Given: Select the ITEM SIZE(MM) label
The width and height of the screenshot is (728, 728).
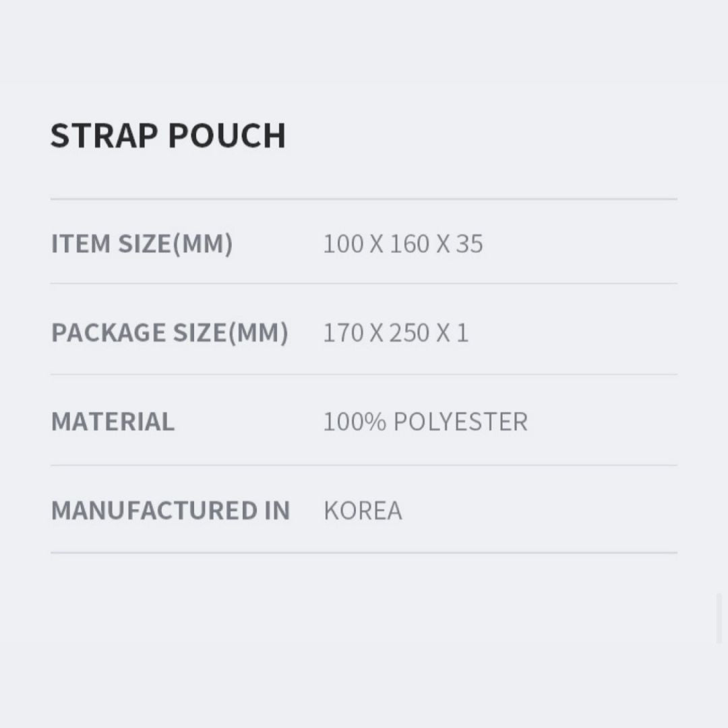Looking at the screenshot, I should click(x=142, y=244).
